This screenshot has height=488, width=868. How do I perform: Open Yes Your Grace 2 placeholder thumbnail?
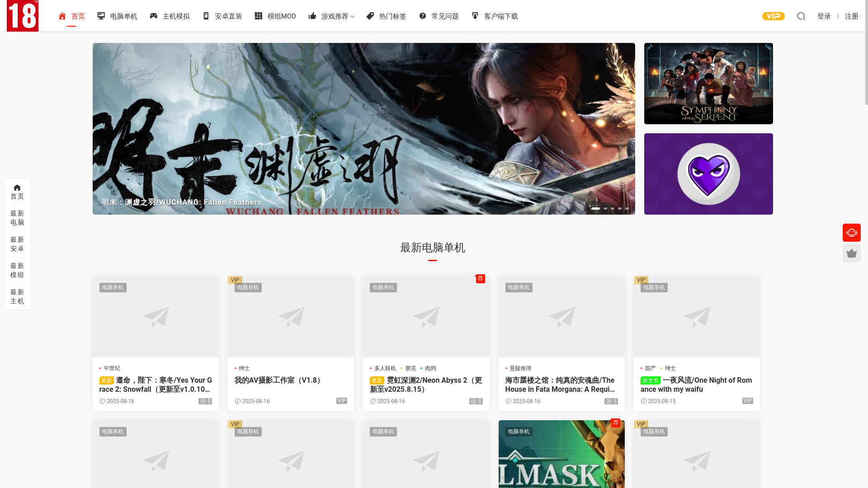(x=156, y=317)
